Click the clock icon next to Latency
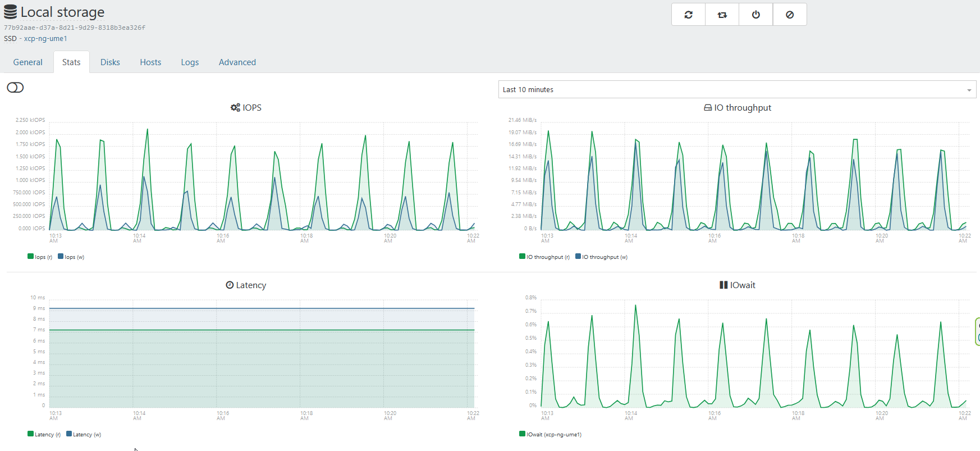The image size is (980, 451). (230, 285)
